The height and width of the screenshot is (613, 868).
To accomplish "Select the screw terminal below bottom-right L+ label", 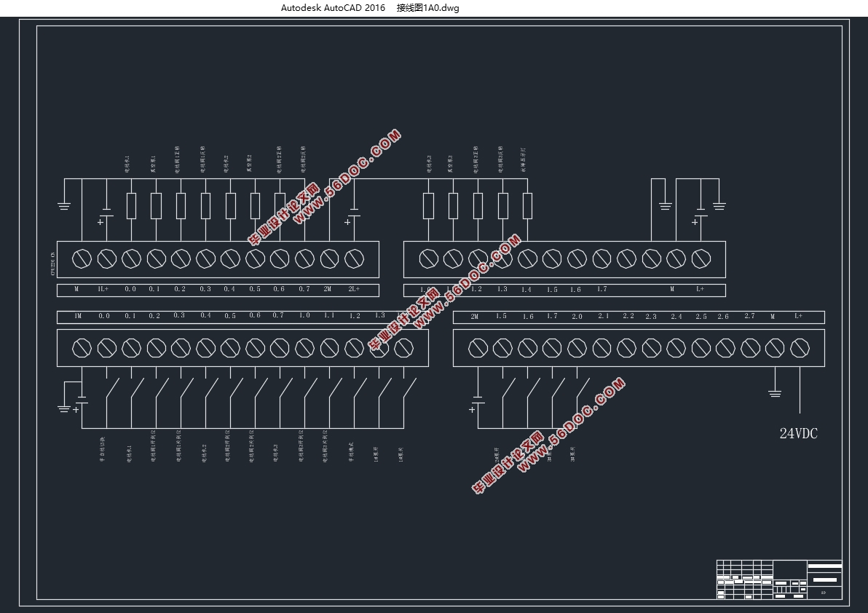I will 800,348.
